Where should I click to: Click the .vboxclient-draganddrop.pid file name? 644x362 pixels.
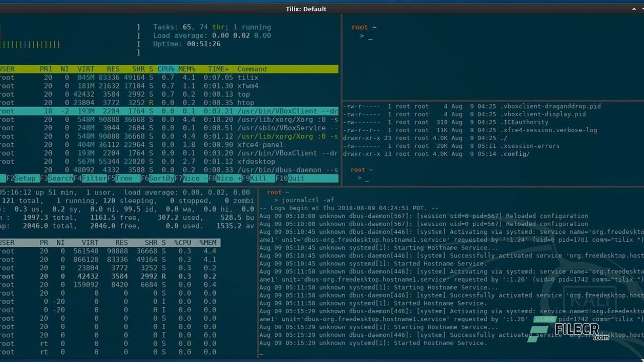(550, 107)
